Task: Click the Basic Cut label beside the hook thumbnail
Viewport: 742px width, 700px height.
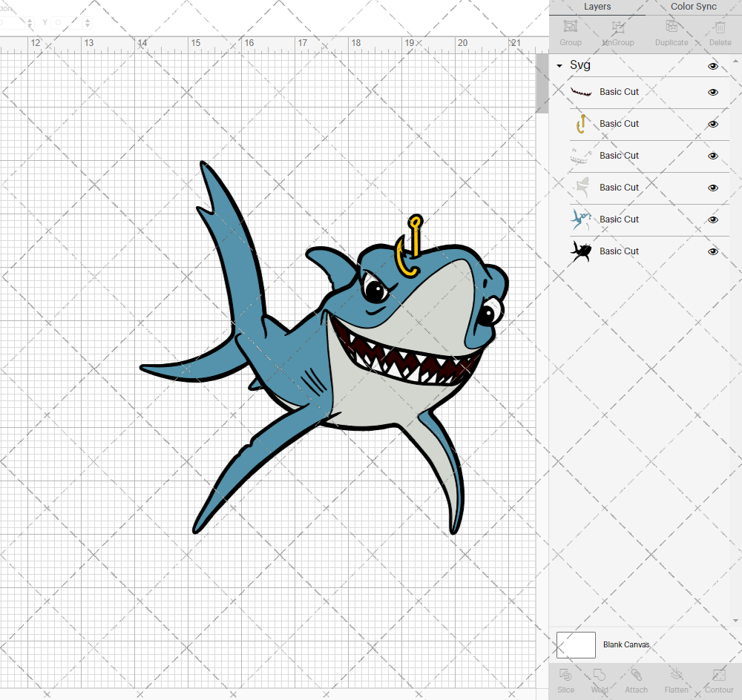Action: tap(619, 123)
